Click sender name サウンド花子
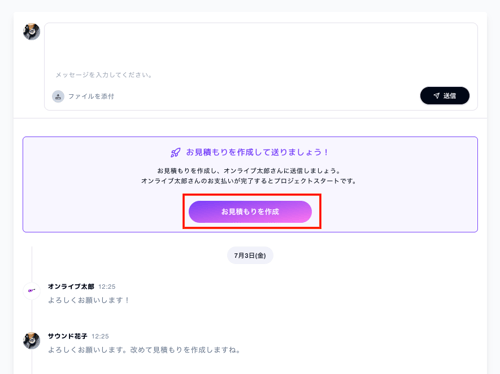500x374 pixels. (68, 336)
